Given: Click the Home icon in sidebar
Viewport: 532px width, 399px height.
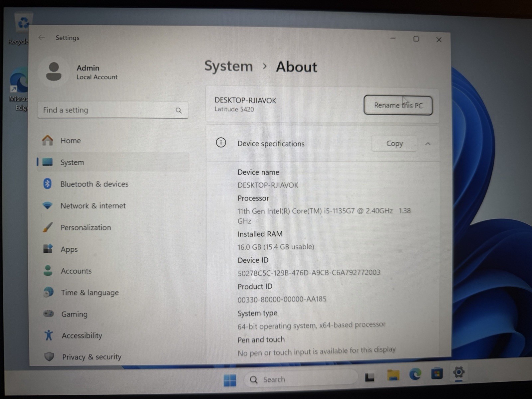Looking at the screenshot, I should pos(48,140).
